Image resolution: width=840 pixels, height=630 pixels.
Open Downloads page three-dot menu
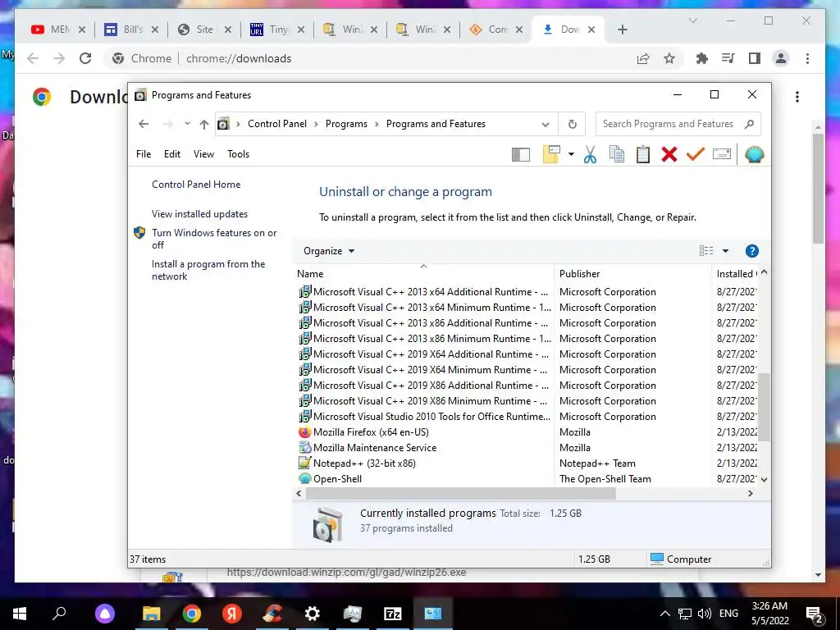pos(797,97)
